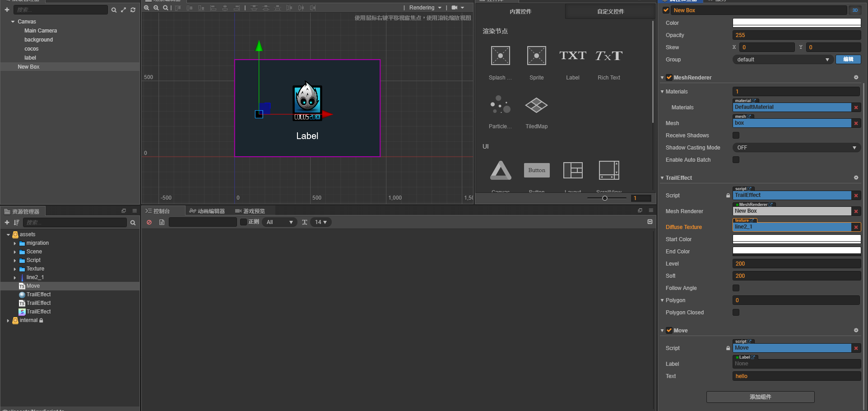The height and width of the screenshot is (411, 868).
Task: Choose the TiledMap icon
Action: tap(536, 105)
